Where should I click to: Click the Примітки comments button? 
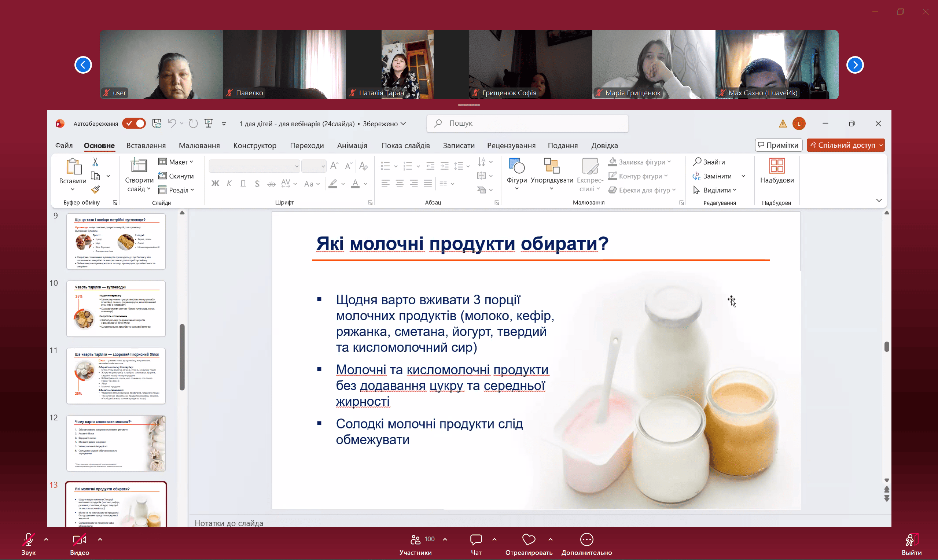[x=779, y=145]
